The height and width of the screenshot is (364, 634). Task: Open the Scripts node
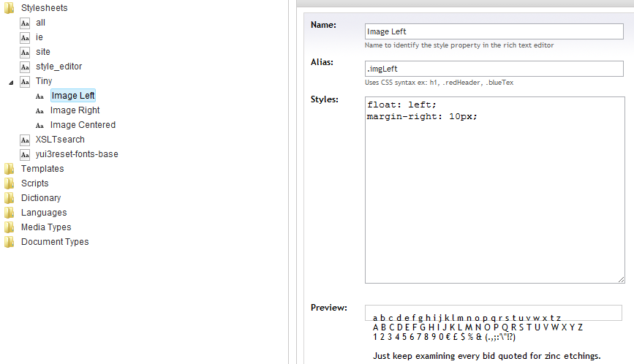35,183
